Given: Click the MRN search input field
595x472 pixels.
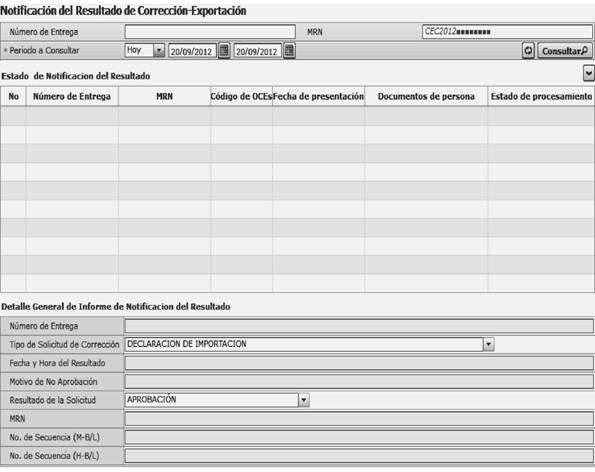Looking at the screenshot, I should click(507, 32).
